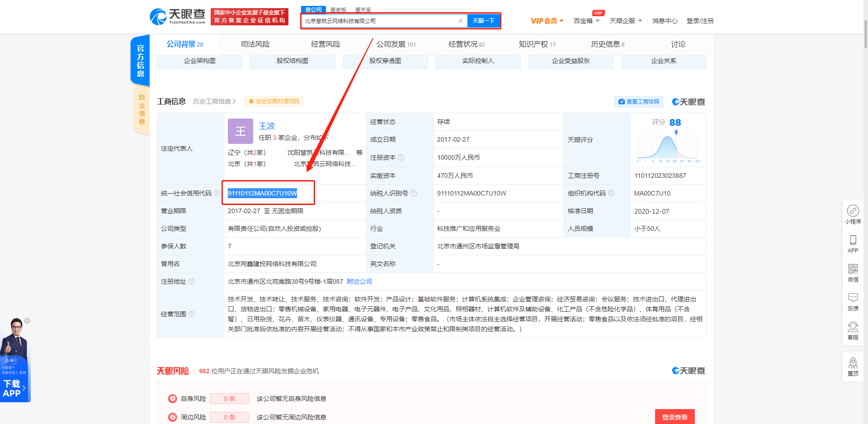Switch to the 公司背景 tab
Screen dimensions: 868x424
click(184, 44)
